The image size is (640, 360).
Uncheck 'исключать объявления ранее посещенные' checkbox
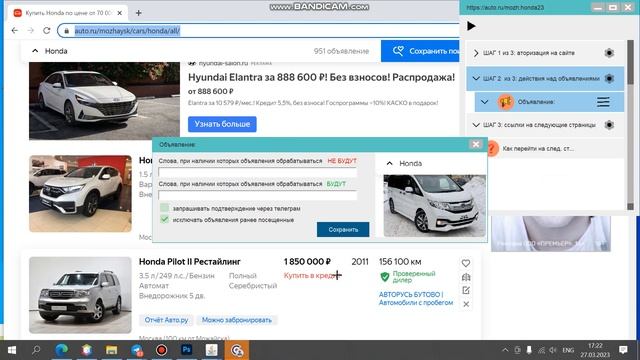[x=164, y=220]
